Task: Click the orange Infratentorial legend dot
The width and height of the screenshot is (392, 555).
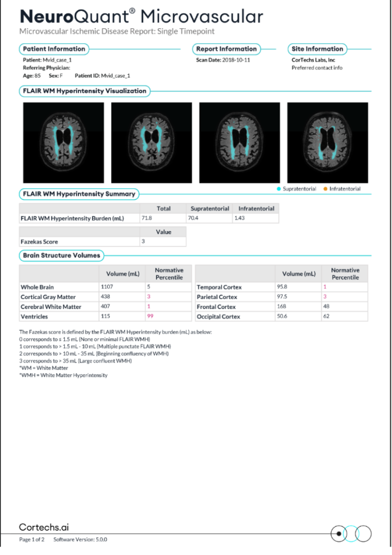Action: pyautogui.click(x=326, y=189)
